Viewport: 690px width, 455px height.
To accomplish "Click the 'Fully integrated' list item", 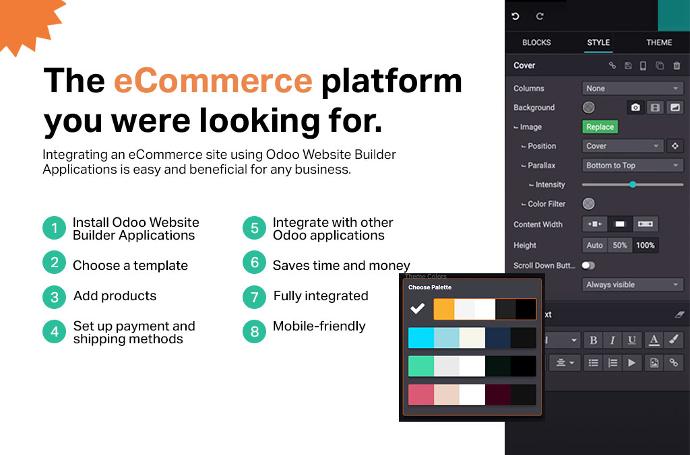I will tap(321, 296).
